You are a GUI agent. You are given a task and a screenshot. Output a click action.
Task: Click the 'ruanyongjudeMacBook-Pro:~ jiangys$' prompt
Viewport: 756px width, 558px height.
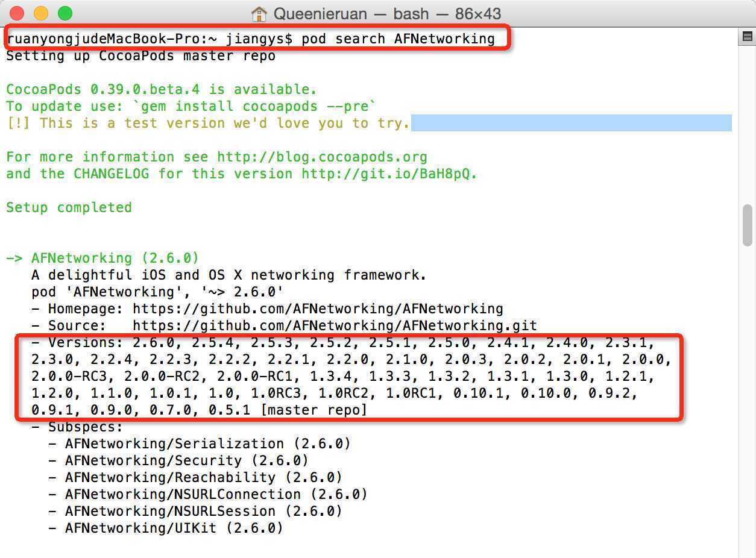pos(150,39)
